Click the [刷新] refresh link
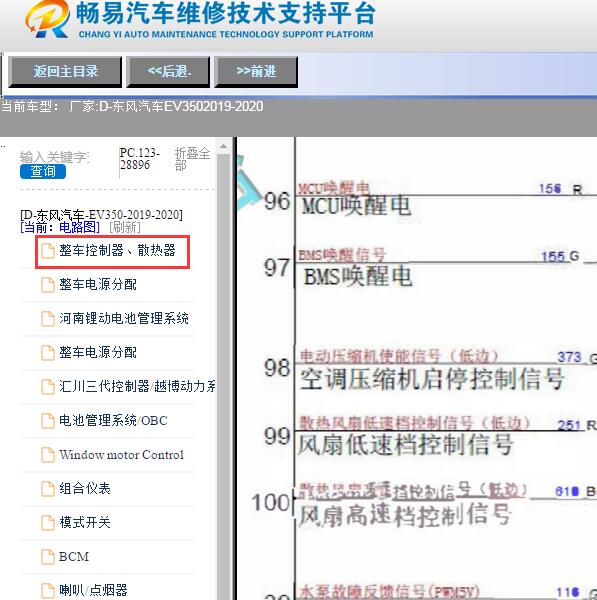This screenshot has width=597, height=600. tap(125, 227)
